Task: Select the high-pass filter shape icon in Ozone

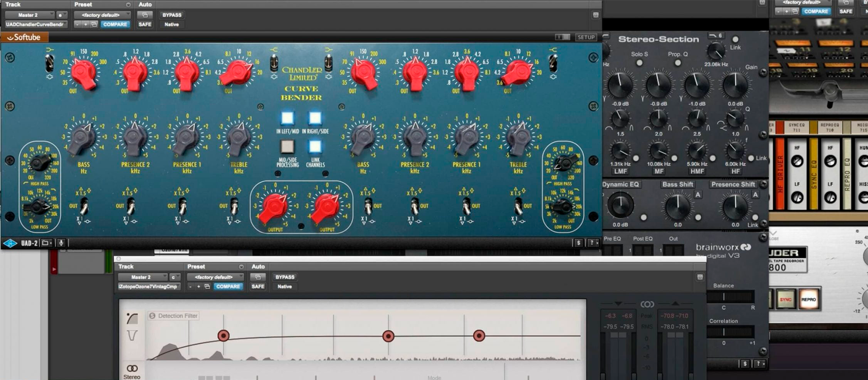Action: click(x=132, y=318)
